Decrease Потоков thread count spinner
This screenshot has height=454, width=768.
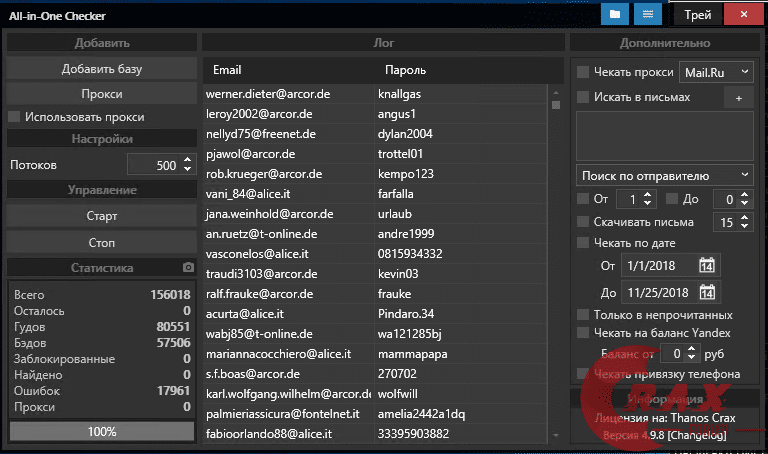188,169
